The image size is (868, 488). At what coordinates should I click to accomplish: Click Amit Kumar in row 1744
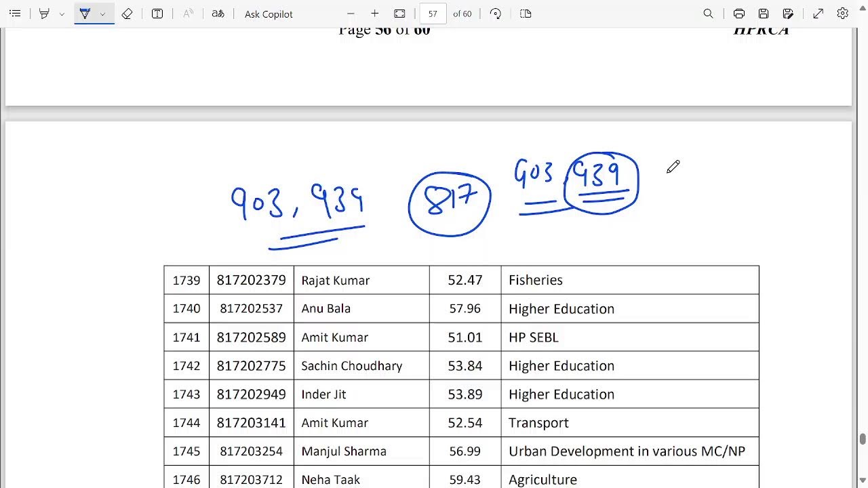coord(335,422)
